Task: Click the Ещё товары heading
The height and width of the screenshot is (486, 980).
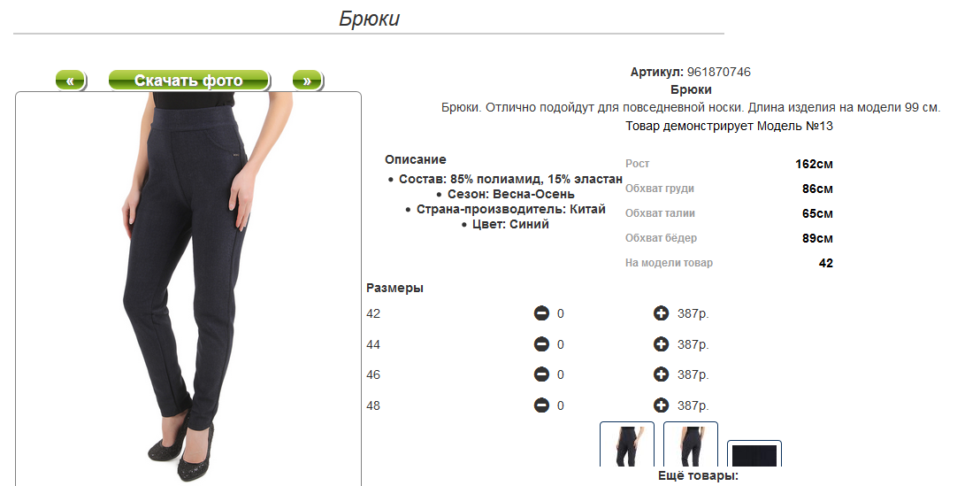Action: (x=698, y=476)
